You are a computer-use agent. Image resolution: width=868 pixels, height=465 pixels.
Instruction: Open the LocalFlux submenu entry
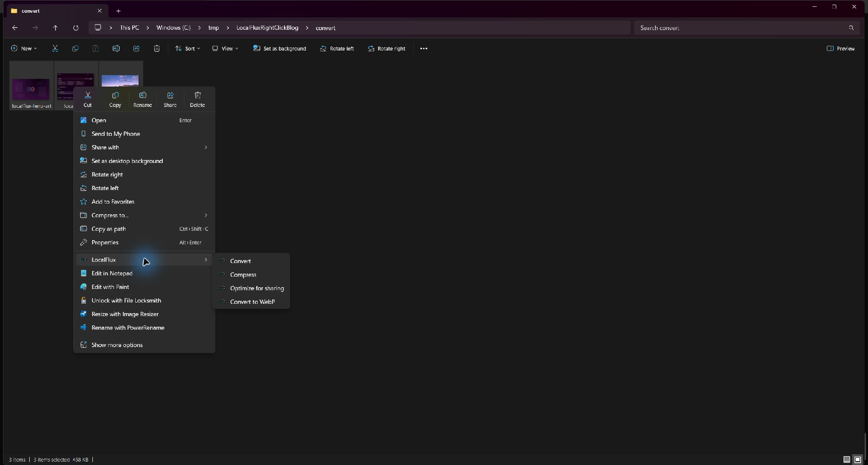click(144, 260)
